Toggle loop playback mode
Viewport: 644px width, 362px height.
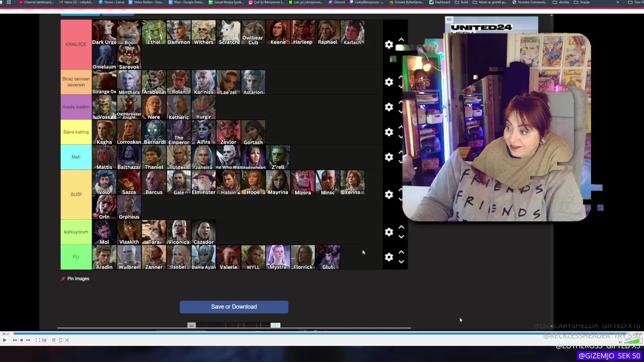tap(60, 340)
